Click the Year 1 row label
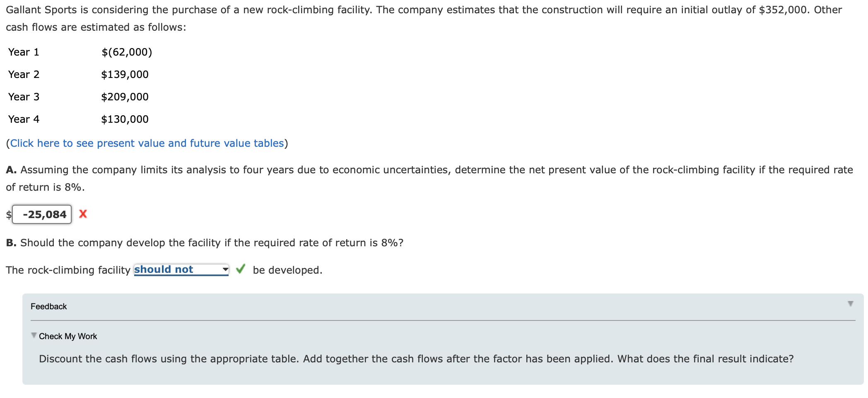This screenshot has height=398, width=868. (x=24, y=52)
